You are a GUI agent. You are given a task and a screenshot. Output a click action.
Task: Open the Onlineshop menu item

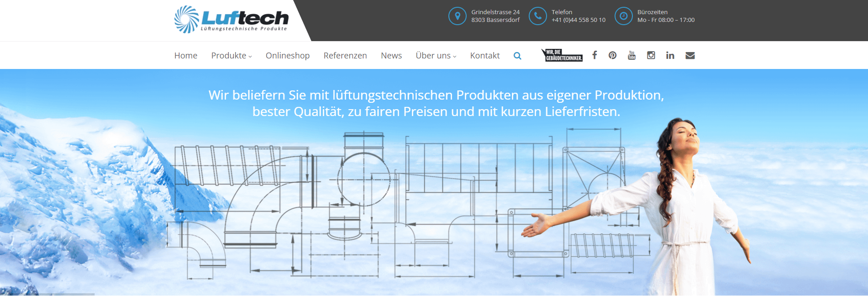click(288, 56)
